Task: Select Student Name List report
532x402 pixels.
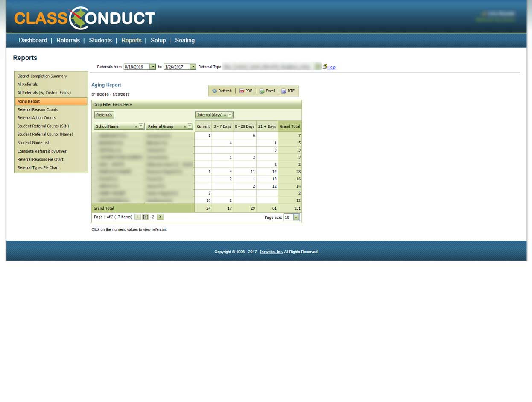Action: point(51,143)
